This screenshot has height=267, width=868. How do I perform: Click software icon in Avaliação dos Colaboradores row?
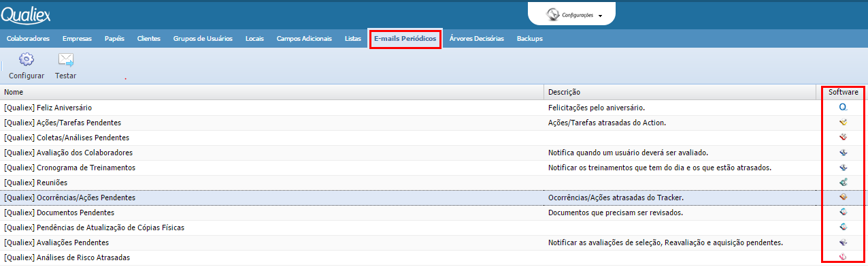[x=844, y=153]
